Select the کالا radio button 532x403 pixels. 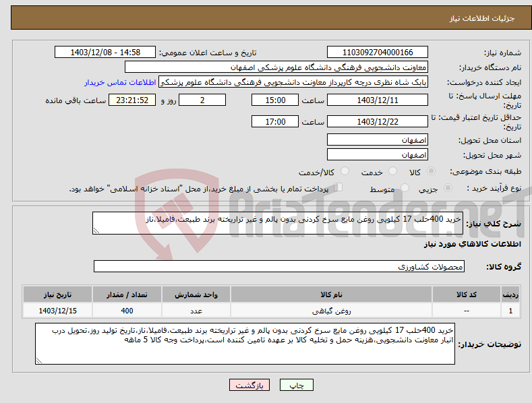pyautogui.click(x=432, y=171)
